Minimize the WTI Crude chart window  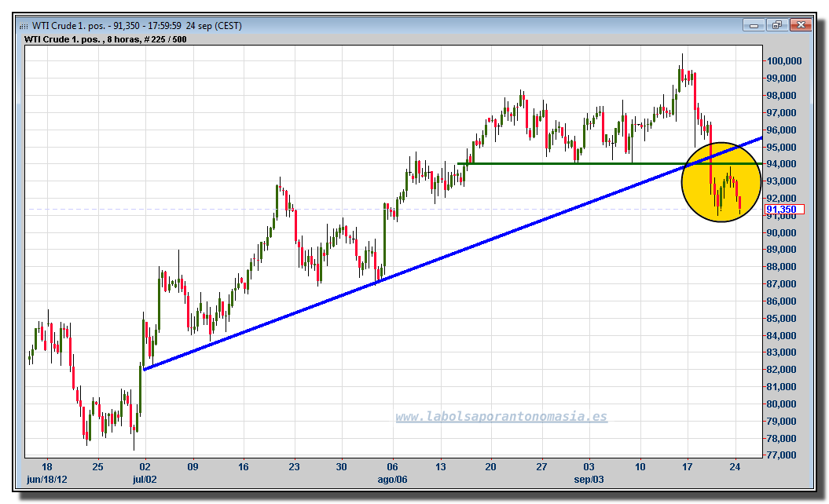pyautogui.click(x=754, y=25)
